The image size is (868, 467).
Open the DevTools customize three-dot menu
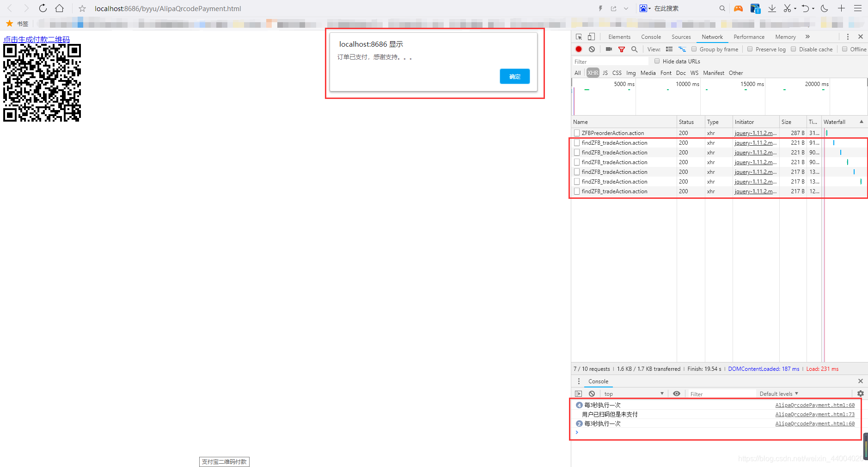pos(848,37)
